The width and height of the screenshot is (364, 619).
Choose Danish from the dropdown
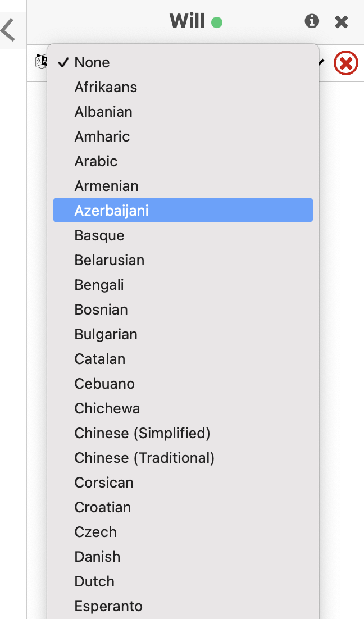coord(183,557)
